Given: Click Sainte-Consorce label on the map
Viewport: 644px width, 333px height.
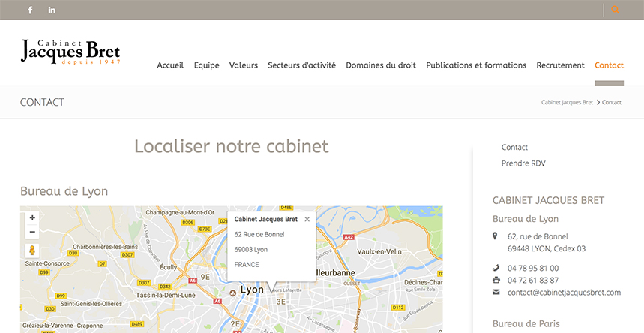Looking at the screenshot, I should pyautogui.click(x=47, y=263).
